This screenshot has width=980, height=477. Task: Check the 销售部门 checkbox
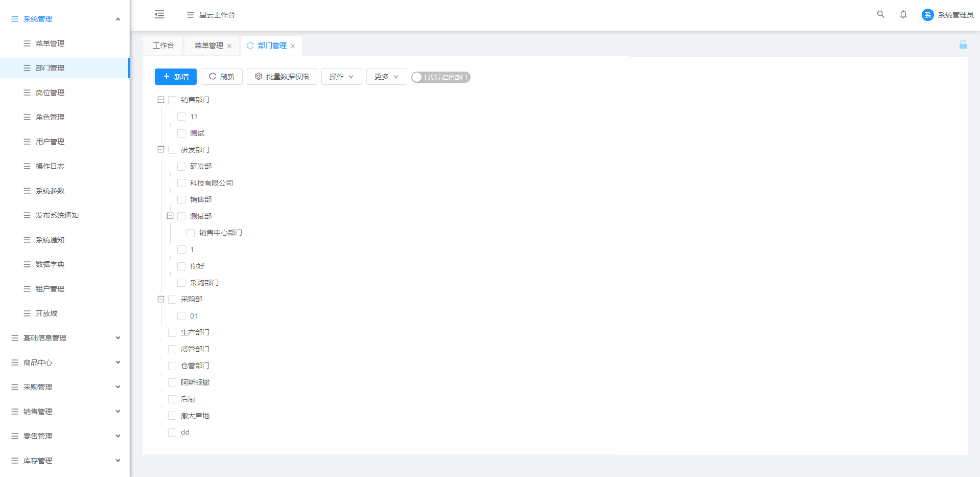172,100
